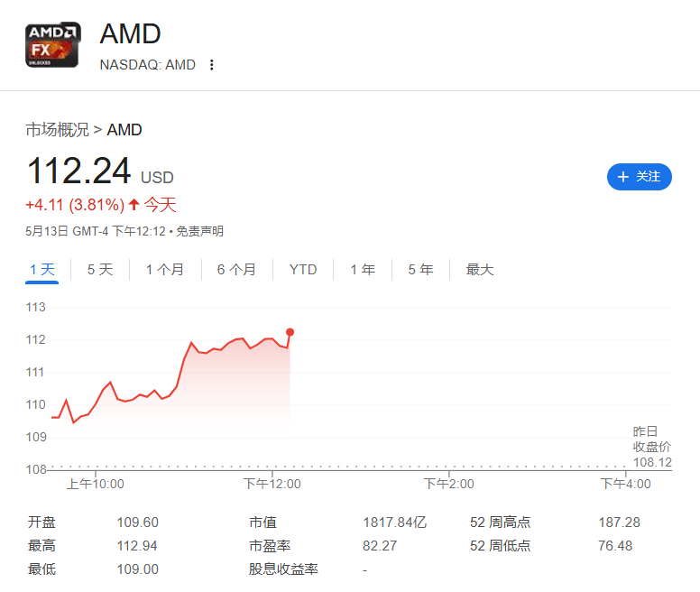Switch to the 5 天 range tab
Screen dimensions: 700x592
coord(100,270)
